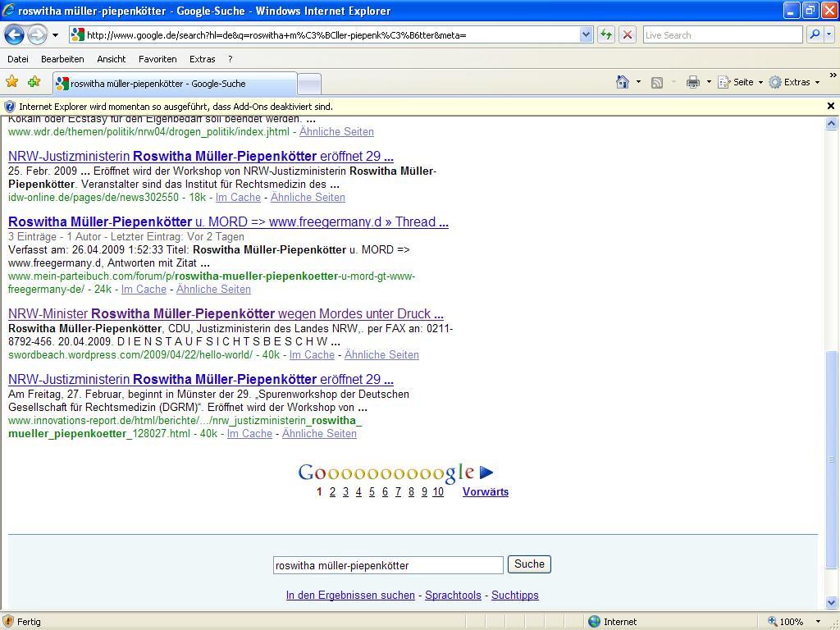
Task: Open In den Ergebnissen suchen link
Action: [x=350, y=596]
